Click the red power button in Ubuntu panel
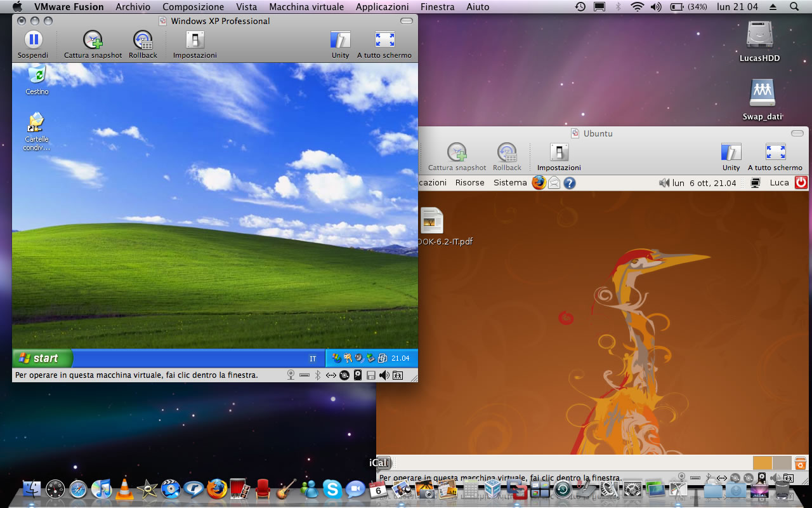The height and width of the screenshot is (508, 812). coord(801,183)
